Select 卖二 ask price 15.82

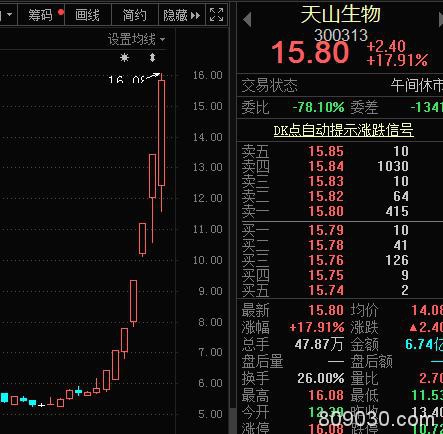tap(326, 196)
